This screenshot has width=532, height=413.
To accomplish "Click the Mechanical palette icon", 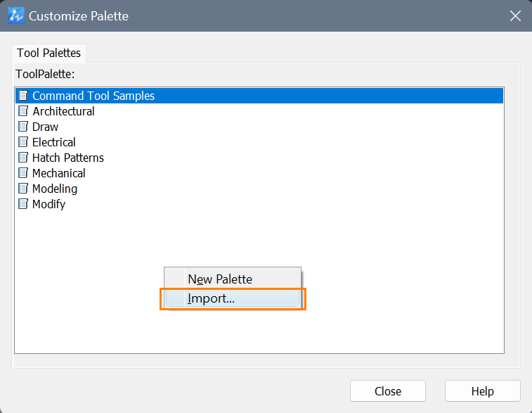I will coord(23,173).
